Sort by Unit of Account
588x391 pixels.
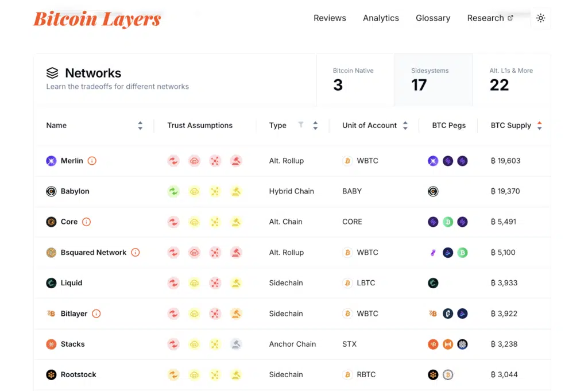coord(405,126)
